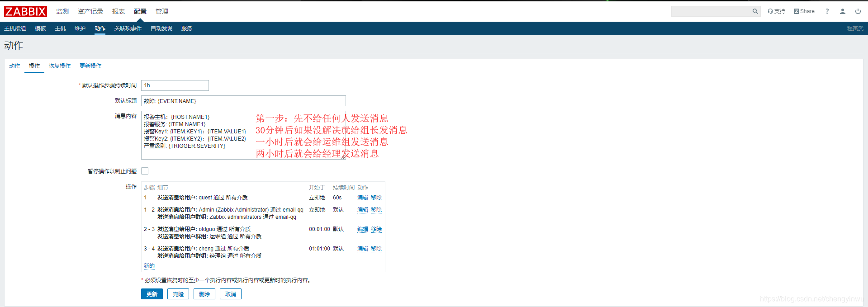The width and height of the screenshot is (868, 307).
Task: Toggle the 暂停操作以制止问题 checkbox
Action: [x=145, y=171]
